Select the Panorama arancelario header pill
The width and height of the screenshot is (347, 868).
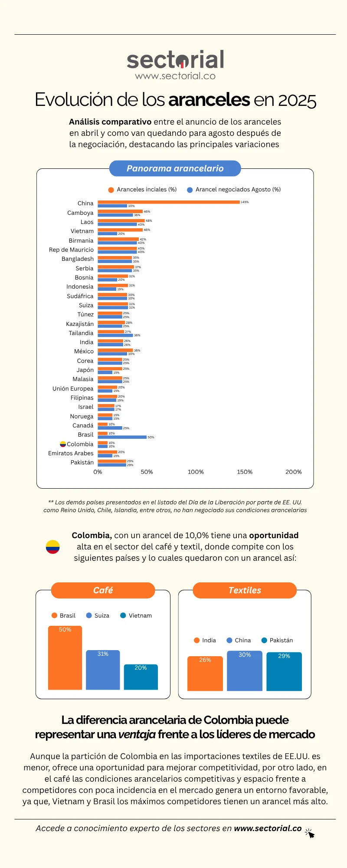point(175,168)
